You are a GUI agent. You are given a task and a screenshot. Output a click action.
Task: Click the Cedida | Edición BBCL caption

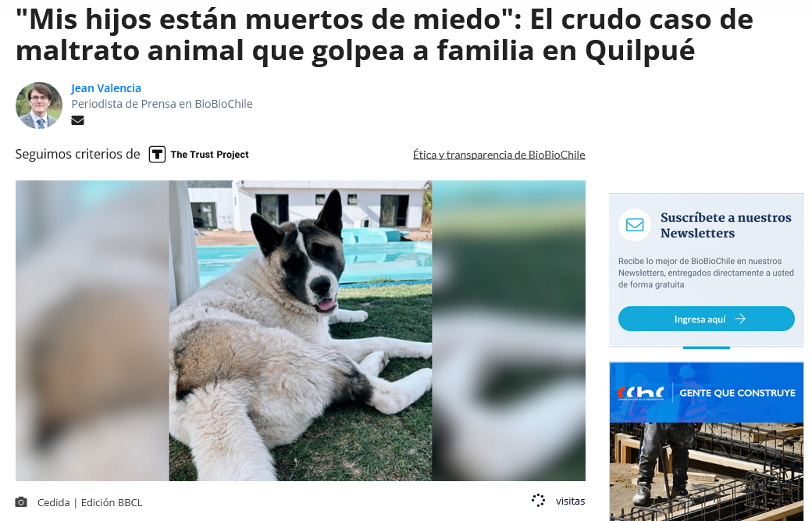[90, 502]
